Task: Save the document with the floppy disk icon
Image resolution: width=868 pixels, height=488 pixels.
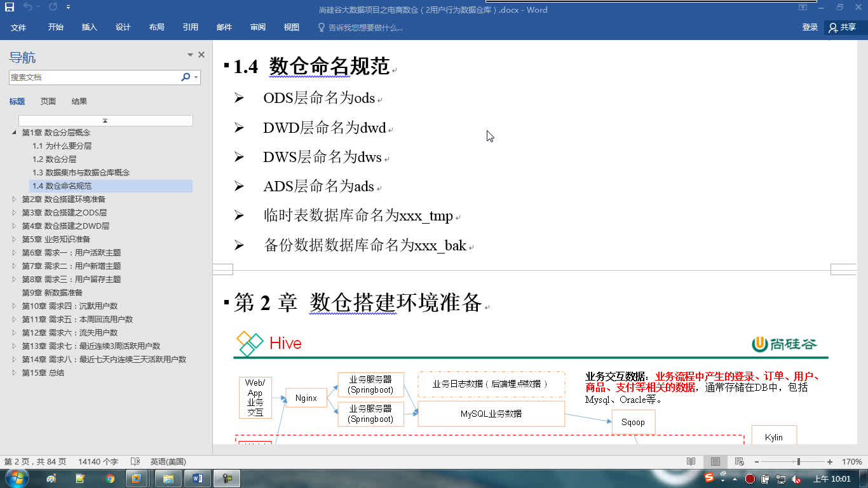Action: pyautogui.click(x=10, y=7)
